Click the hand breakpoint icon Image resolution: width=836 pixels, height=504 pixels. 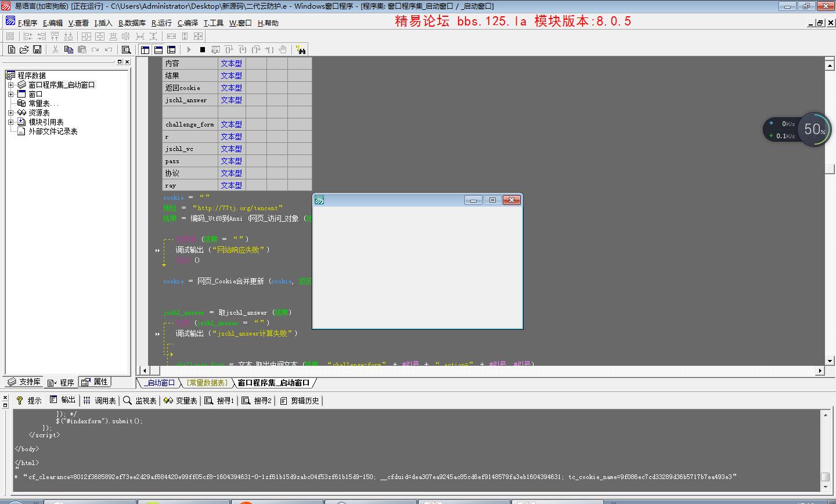pyautogui.click(x=283, y=50)
